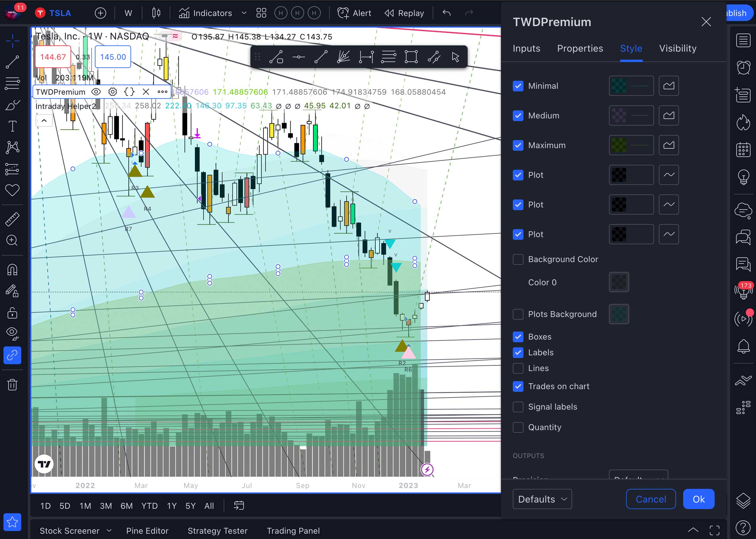Add a symbol with the plus icon
Viewport: 756px width, 539px height.
100,13
